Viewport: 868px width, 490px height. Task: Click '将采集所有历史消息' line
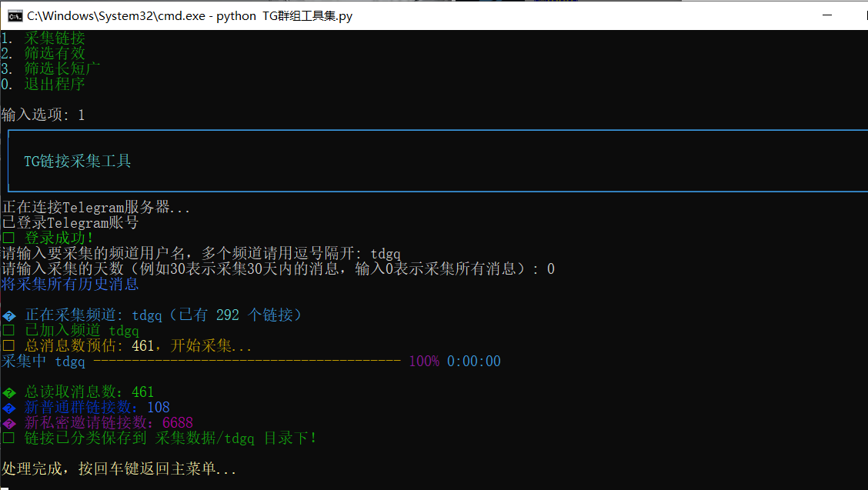coord(70,284)
